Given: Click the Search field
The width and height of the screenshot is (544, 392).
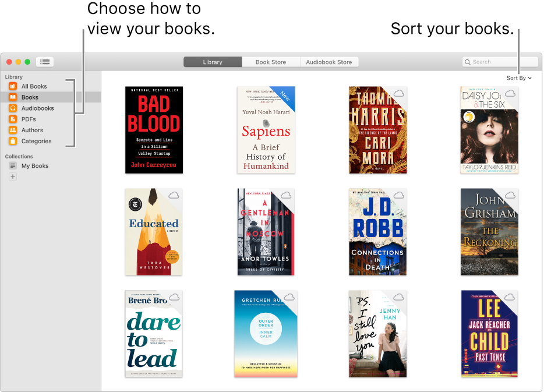Looking at the screenshot, I should [x=500, y=62].
